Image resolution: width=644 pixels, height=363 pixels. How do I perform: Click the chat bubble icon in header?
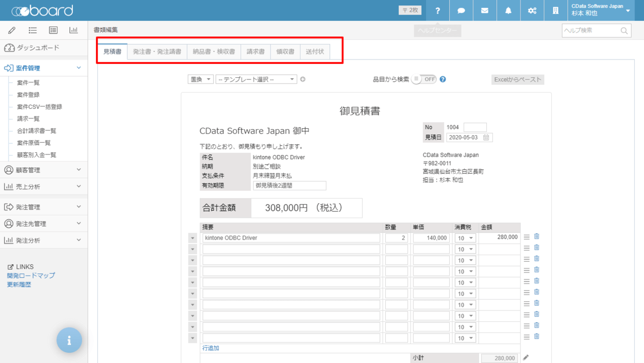pos(461,11)
